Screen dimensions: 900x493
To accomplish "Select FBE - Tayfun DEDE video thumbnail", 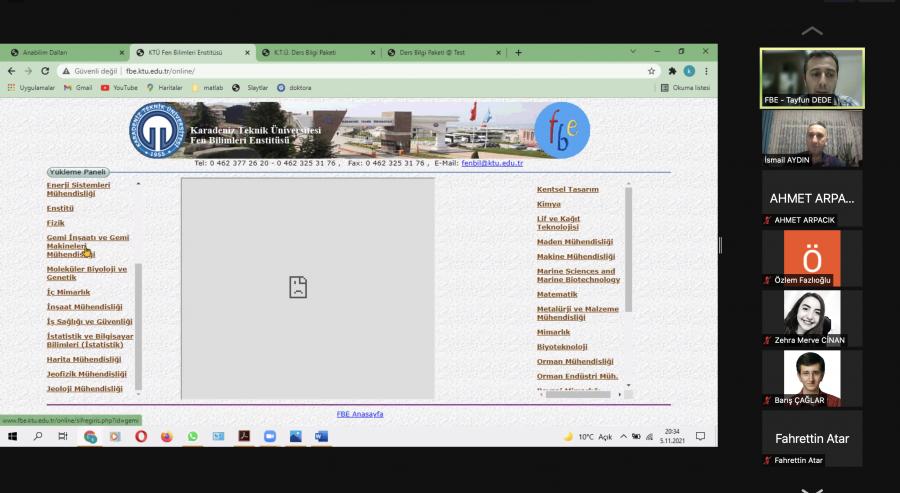I will tap(812, 78).
